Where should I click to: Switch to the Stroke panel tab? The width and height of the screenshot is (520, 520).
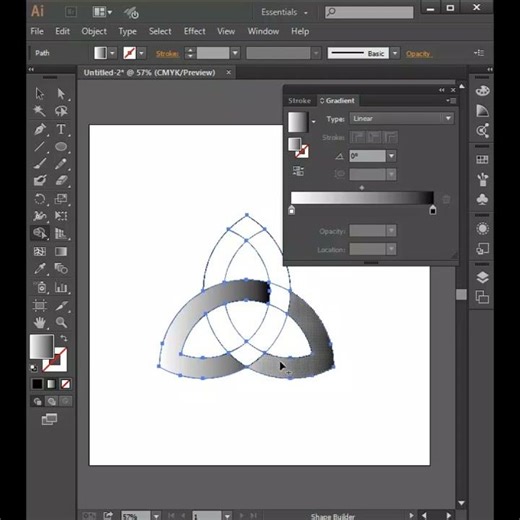click(x=299, y=101)
